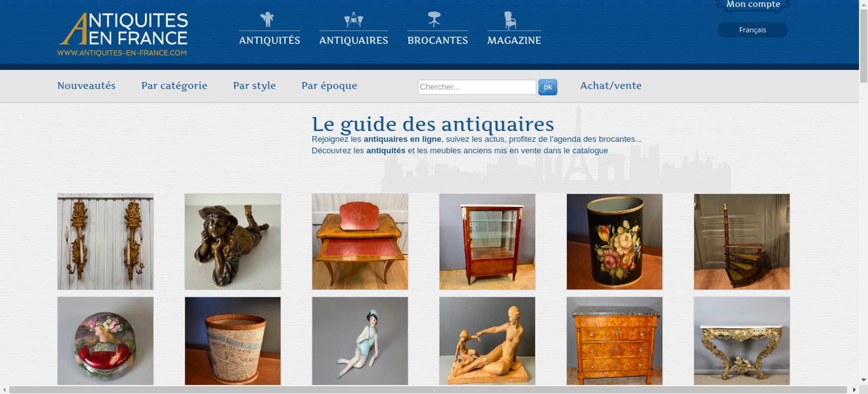
Task: View the black floral painted bin photo
Action: click(x=615, y=242)
